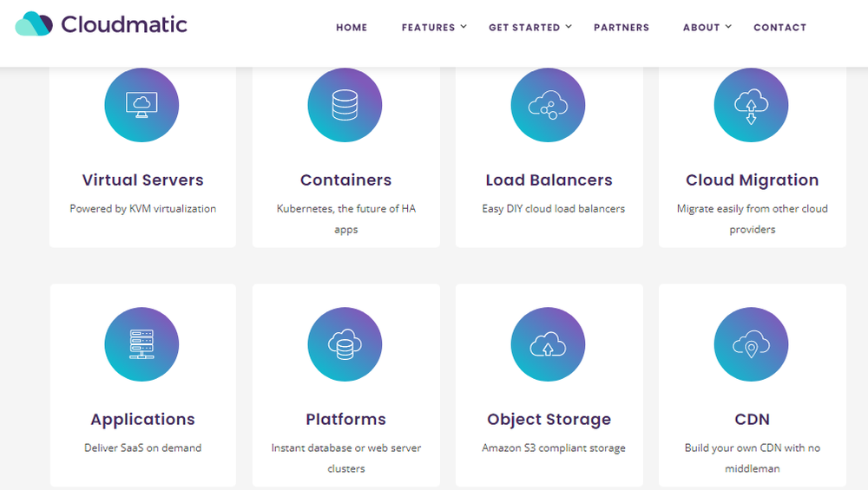Open the Features menu
Image resolution: width=868 pixels, height=490 pixels.
[429, 28]
